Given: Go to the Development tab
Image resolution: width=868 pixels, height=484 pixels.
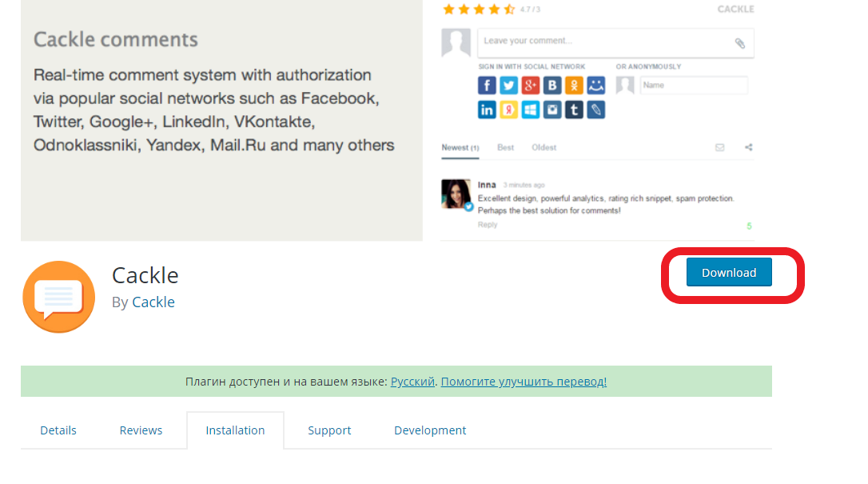Looking at the screenshot, I should point(430,430).
